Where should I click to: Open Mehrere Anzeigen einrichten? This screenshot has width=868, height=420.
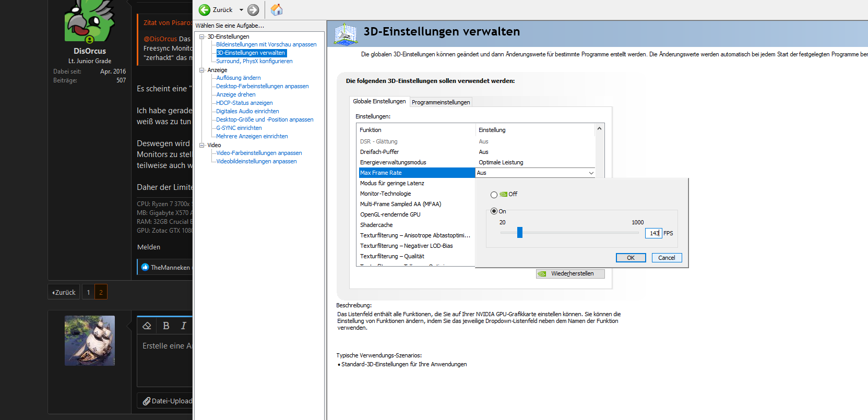[252, 136]
